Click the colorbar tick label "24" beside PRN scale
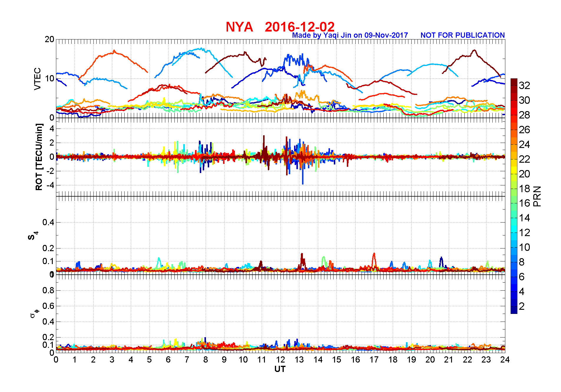This screenshot has width=561, height=392. [524, 144]
